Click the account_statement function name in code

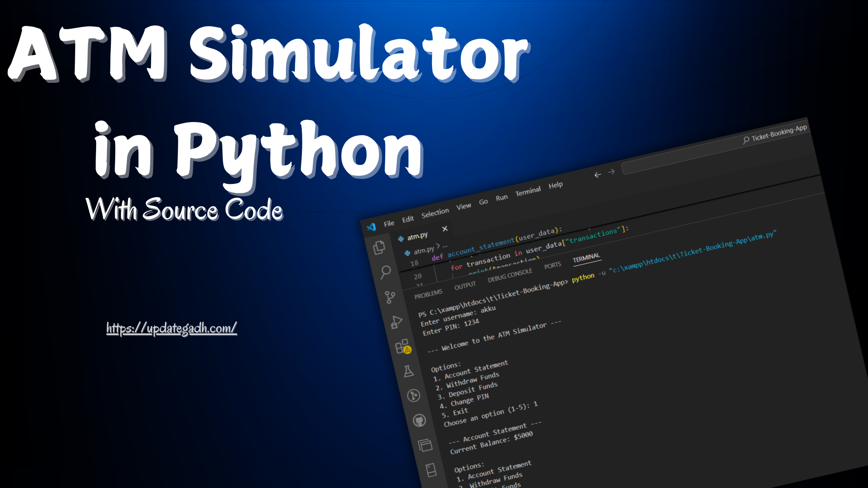481,247
